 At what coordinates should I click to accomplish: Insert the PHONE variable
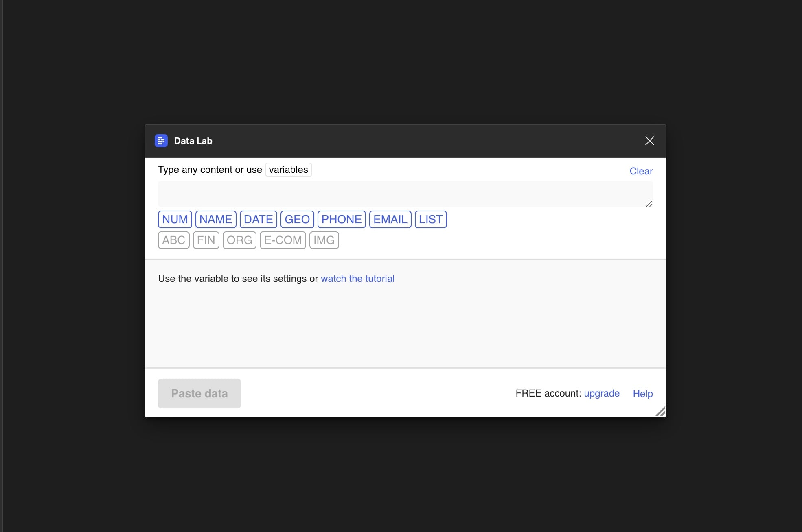click(x=341, y=220)
